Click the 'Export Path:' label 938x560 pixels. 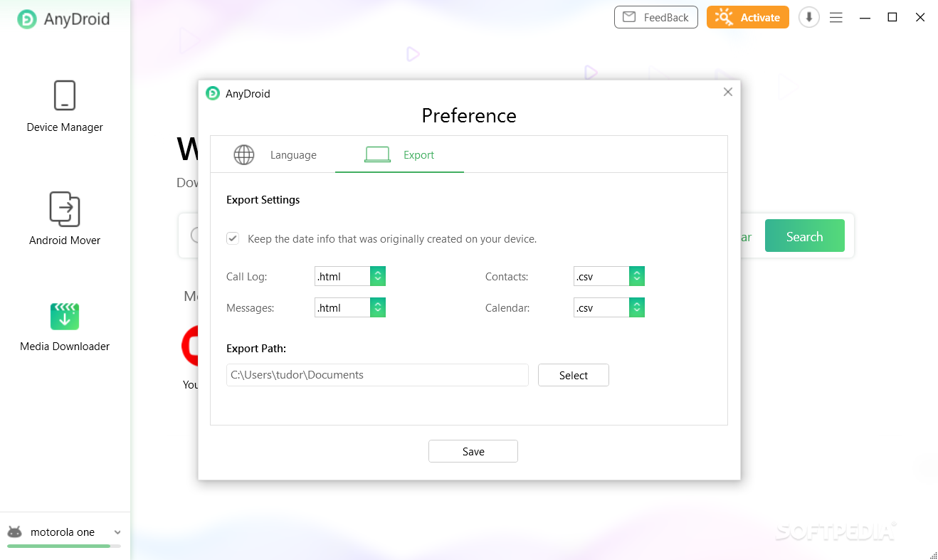click(x=256, y=349)
